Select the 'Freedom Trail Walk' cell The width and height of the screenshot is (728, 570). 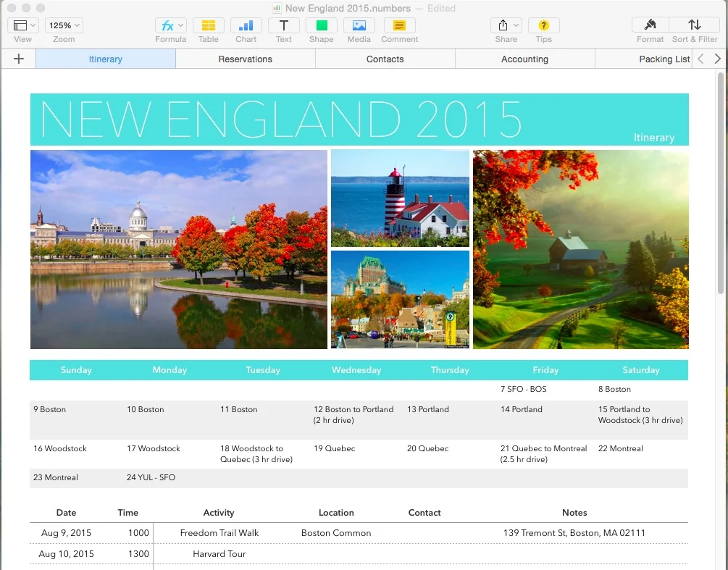click(219, 533)
